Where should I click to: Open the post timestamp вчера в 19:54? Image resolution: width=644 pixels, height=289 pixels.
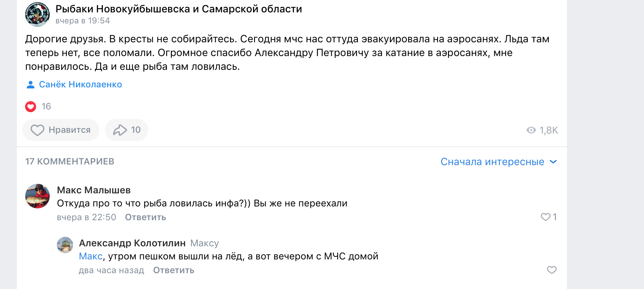point(83,21)
